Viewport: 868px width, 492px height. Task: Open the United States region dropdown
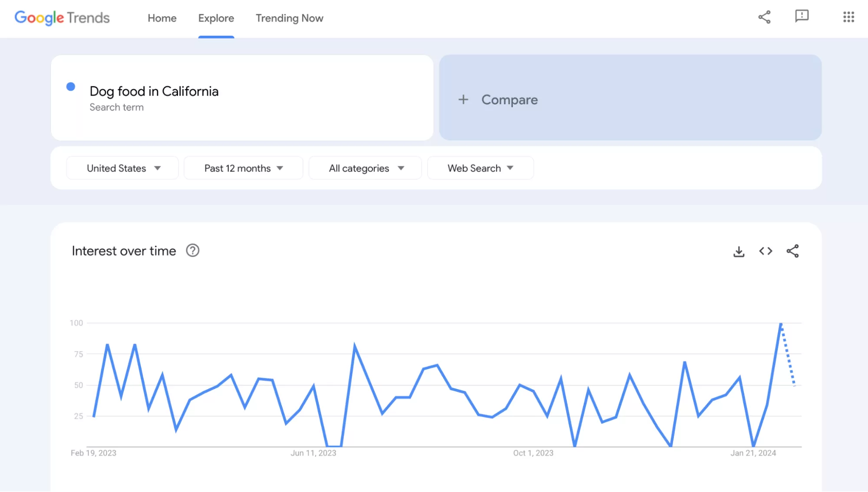[122, 168]
